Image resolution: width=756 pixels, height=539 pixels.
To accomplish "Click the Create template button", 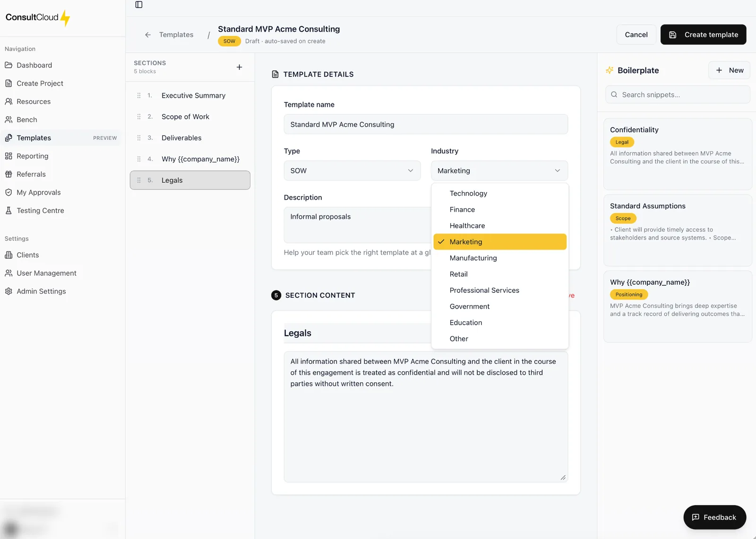I will (703, 34).
